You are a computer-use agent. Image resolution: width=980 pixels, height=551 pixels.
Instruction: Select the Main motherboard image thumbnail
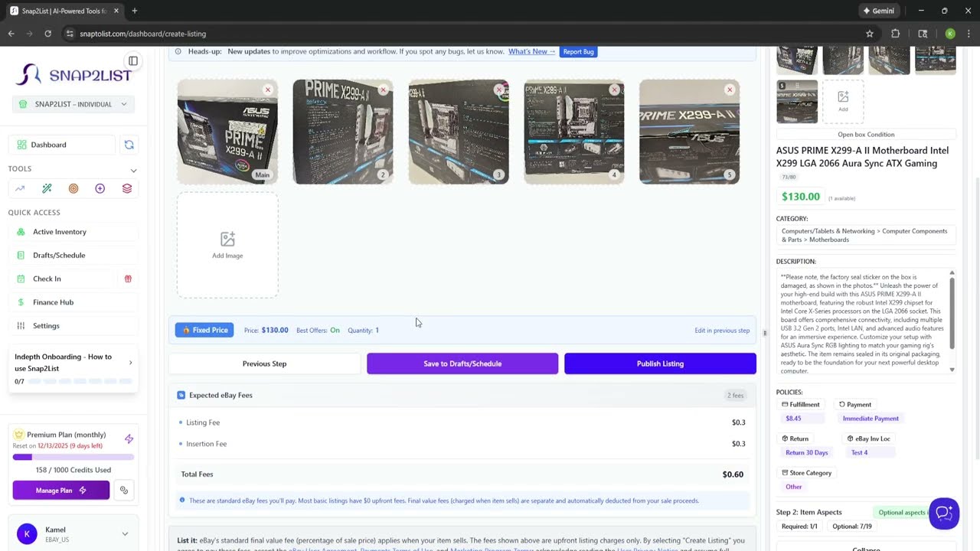coord(227,132)
